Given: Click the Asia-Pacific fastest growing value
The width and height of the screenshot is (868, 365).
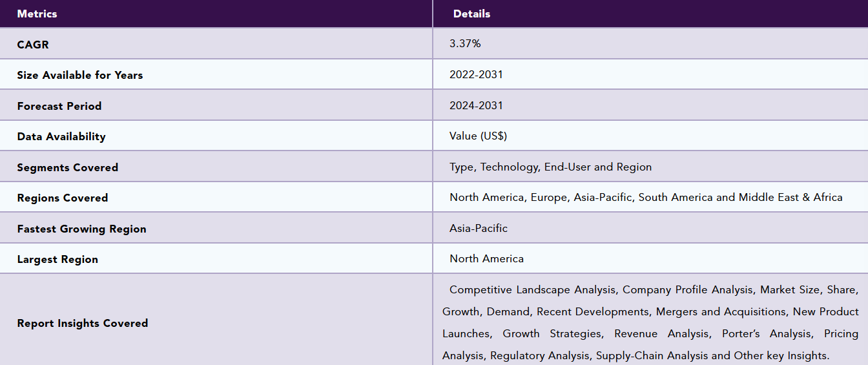Looking at the screenshot, I should [x=479, y=228].
